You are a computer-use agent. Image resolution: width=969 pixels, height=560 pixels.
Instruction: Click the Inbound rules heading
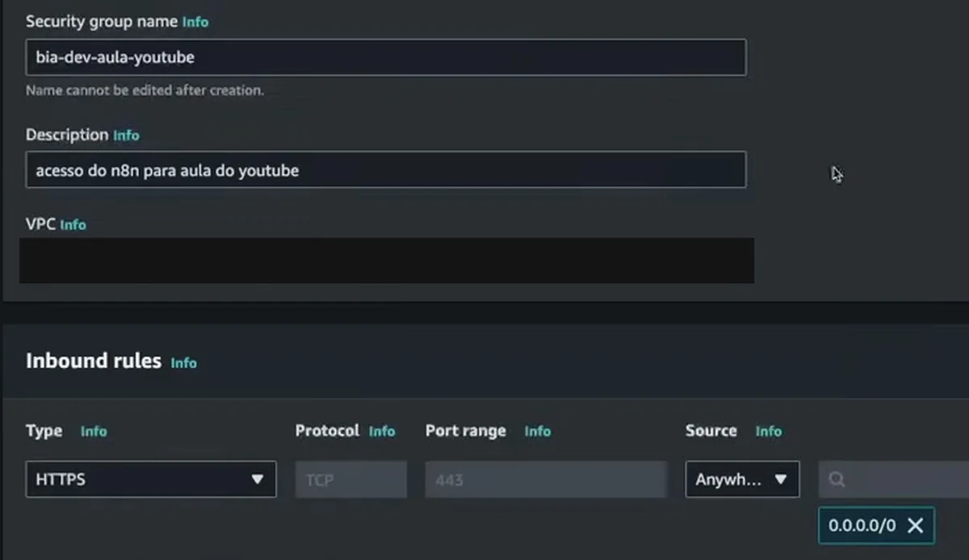(x=94, y=361)
